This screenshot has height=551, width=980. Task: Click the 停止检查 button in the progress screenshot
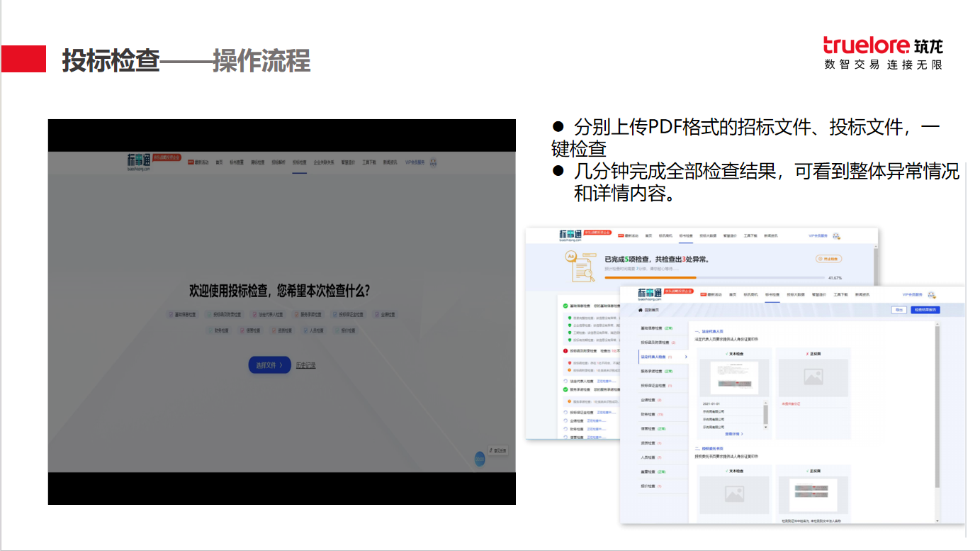pos(828,259)
